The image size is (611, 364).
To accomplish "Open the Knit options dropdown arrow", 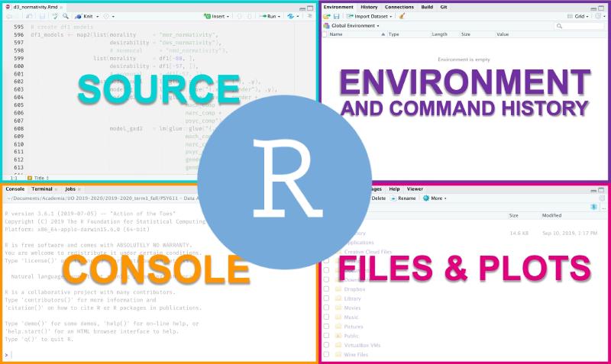I will [98, 17].
